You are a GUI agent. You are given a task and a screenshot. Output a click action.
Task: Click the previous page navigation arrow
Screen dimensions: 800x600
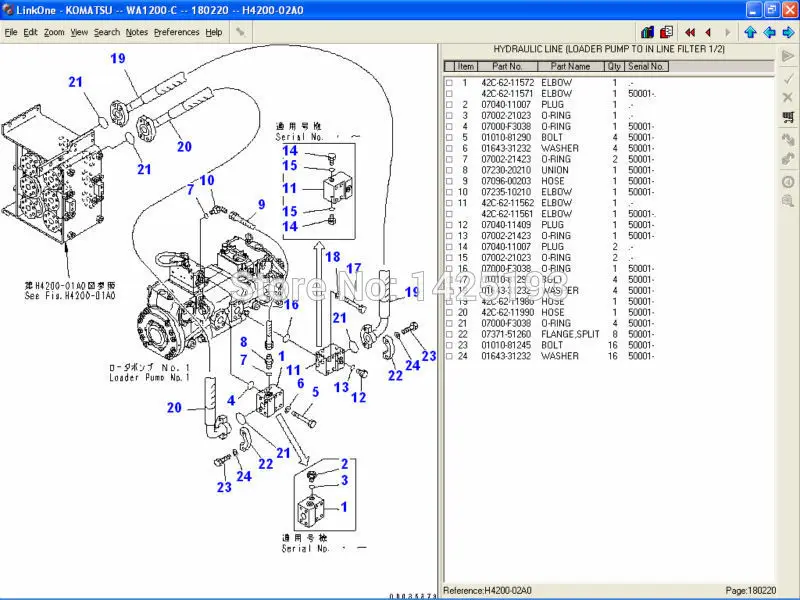pyautogui.click(x=708, y=32)
